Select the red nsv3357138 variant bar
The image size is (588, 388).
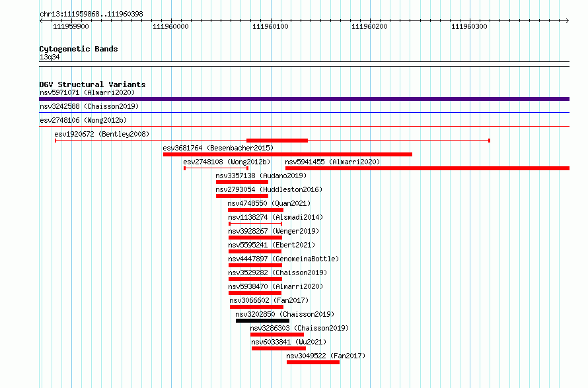242,182
